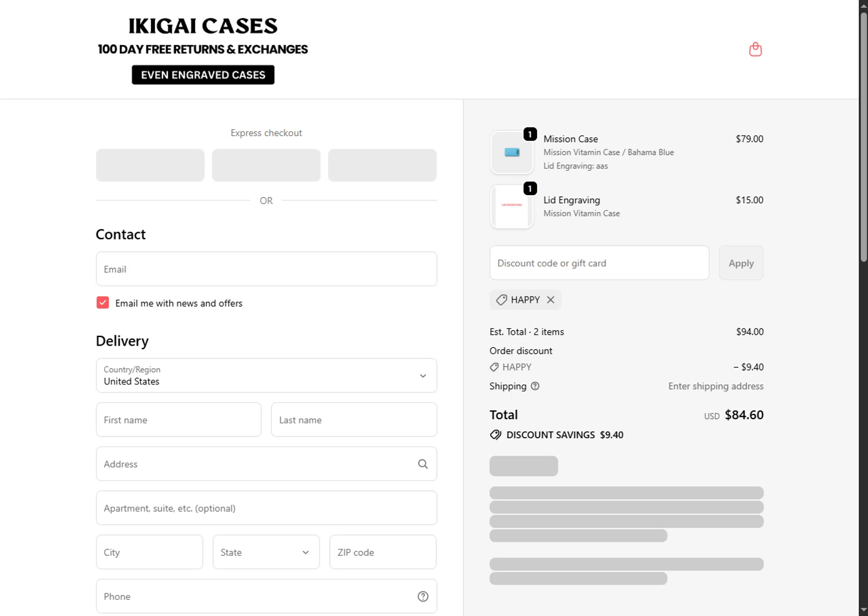Click the 'Enter shipping address' text

coord(716,386)
